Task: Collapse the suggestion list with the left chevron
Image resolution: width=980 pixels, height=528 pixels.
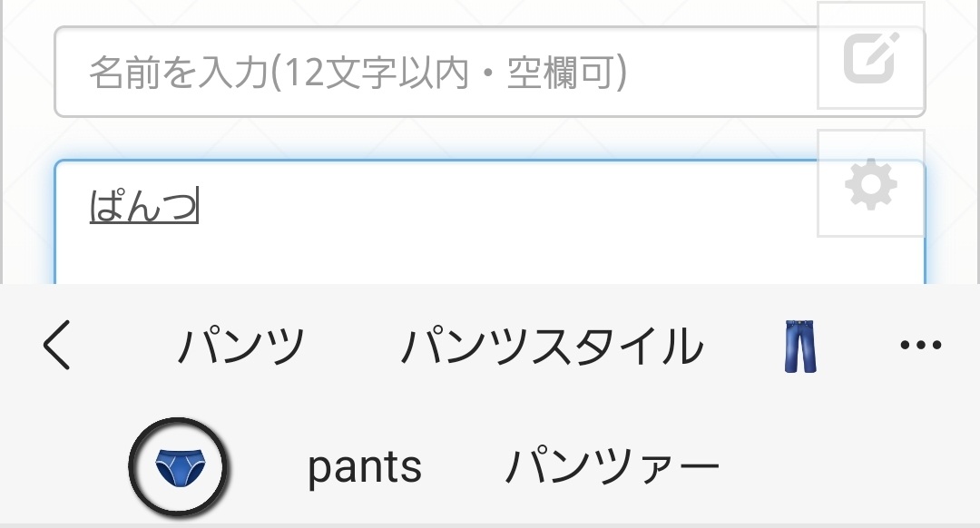Action: click(56, 347)
